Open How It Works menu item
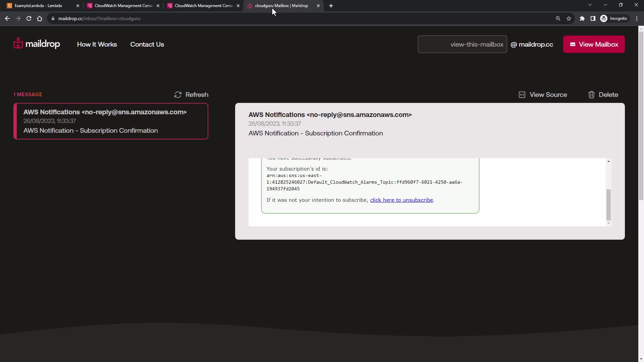This screenshot has height=362, width=644. click(97, 44)
